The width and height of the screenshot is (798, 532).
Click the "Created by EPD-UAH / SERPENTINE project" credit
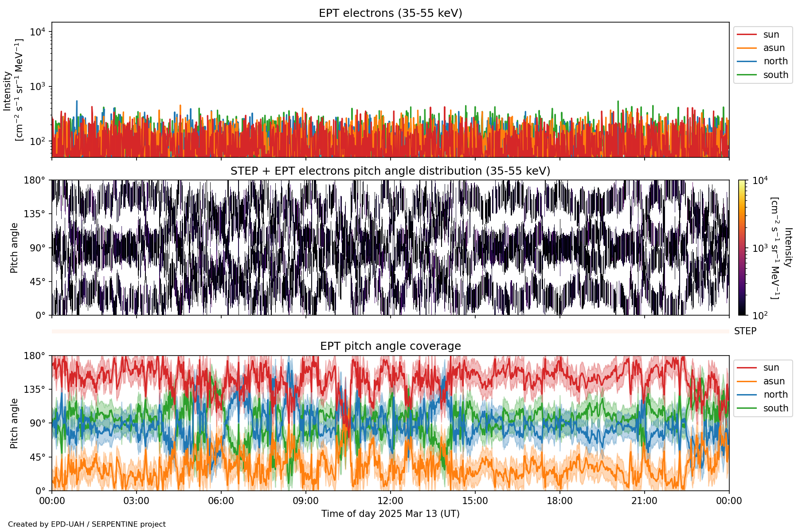click(87, 524)
